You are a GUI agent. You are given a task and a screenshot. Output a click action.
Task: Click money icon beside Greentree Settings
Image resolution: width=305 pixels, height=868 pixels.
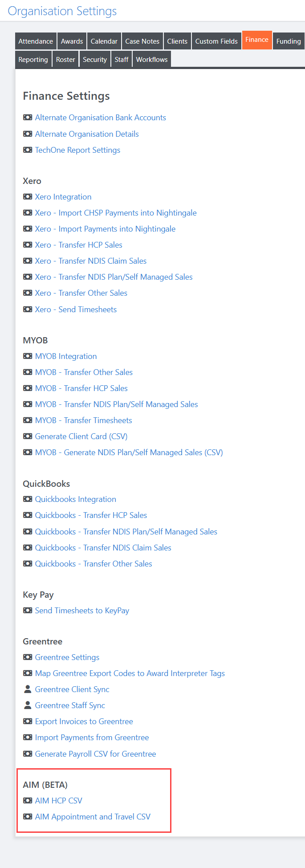click(x=28, y=657)
